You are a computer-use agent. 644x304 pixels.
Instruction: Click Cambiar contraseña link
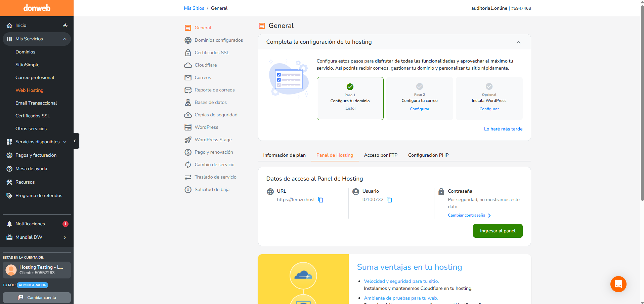(x=469, y=215)
